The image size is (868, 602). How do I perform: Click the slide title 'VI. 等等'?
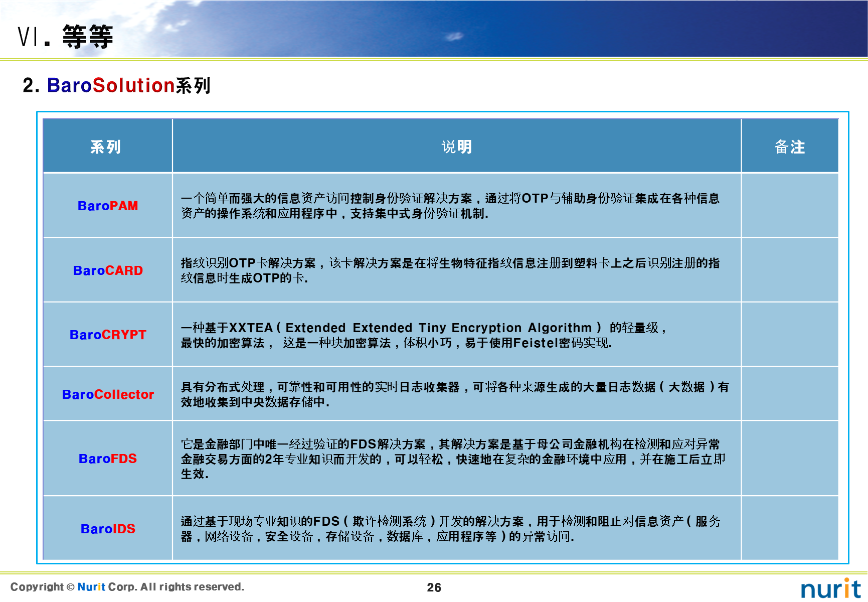pyautogui.click(x=65, y=37)
